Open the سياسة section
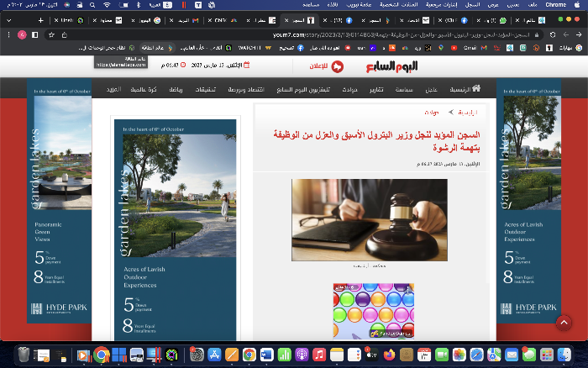This screenshot has width=588, height=368. pyautogui.click(x=404, y=89)
